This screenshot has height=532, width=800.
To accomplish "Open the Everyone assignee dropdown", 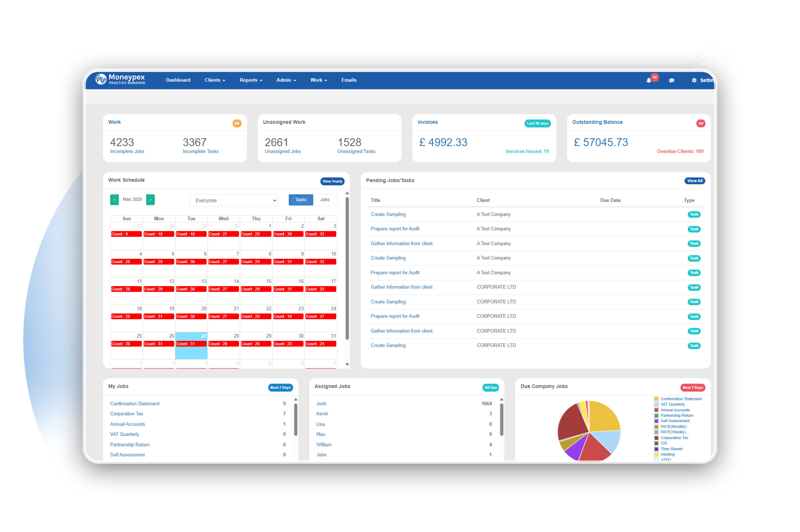I will [233, 200].
